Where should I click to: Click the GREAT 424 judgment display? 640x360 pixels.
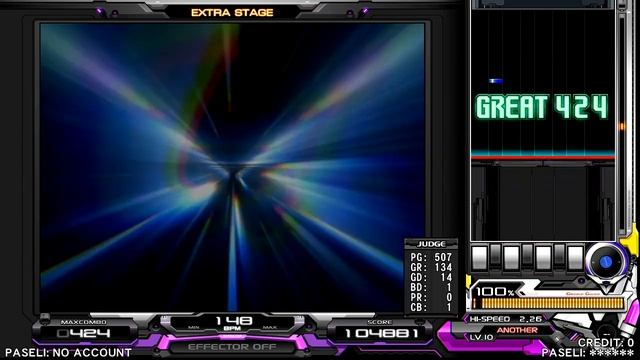pyautogui.click(x=542, y=107)
